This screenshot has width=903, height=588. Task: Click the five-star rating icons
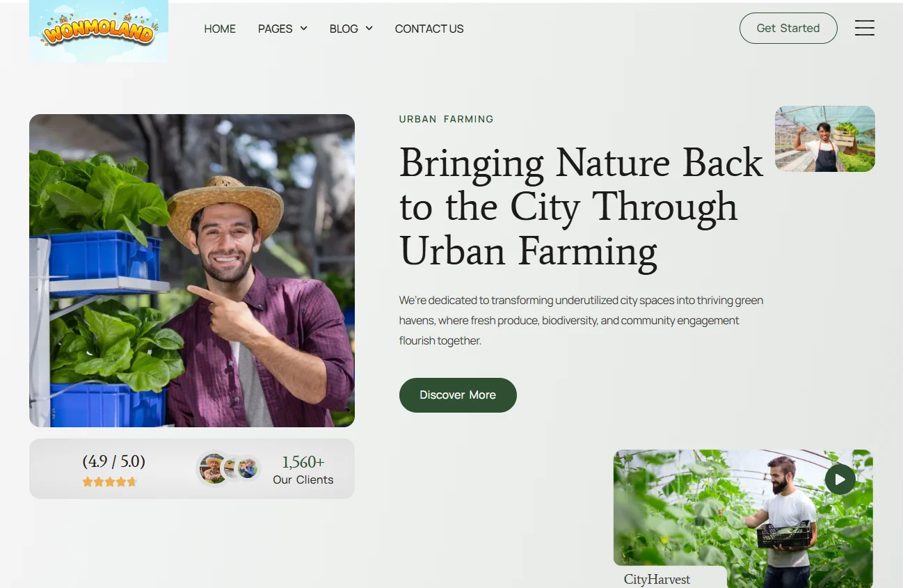[x=110, y=482]
